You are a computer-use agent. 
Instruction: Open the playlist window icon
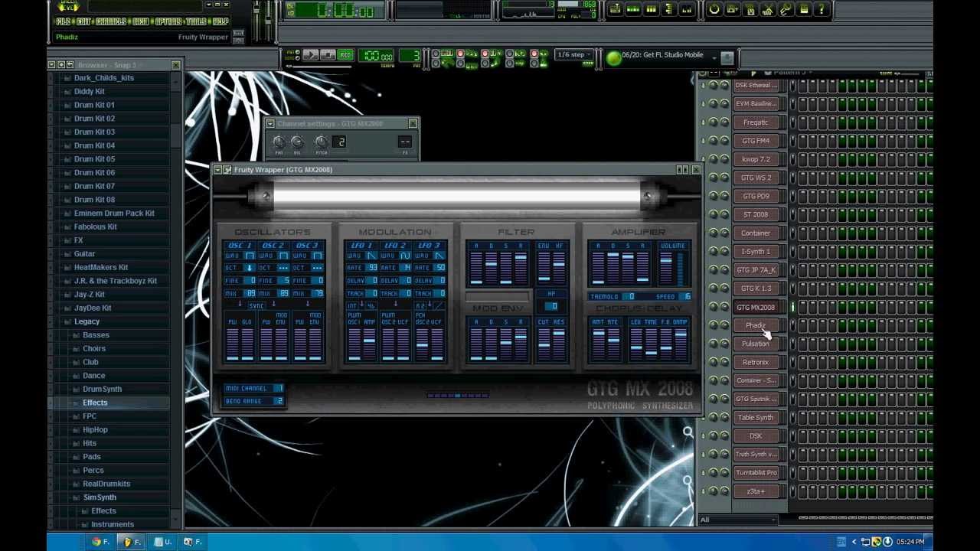click(615, 9)
